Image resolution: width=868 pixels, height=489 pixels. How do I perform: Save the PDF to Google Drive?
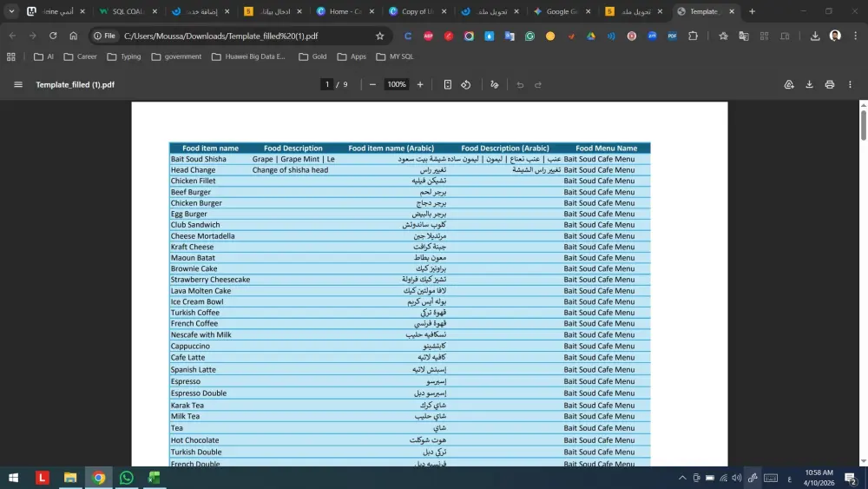coord(789,85)
